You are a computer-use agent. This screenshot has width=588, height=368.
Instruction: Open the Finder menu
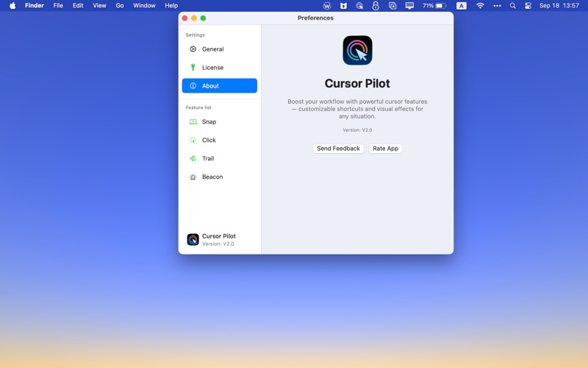coord(35,6)
